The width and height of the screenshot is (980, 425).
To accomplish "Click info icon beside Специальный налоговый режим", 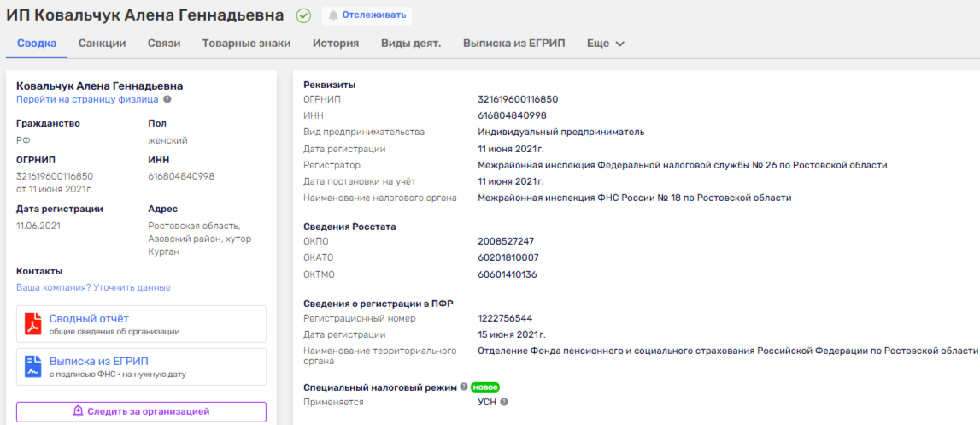I will pos(464,387).
